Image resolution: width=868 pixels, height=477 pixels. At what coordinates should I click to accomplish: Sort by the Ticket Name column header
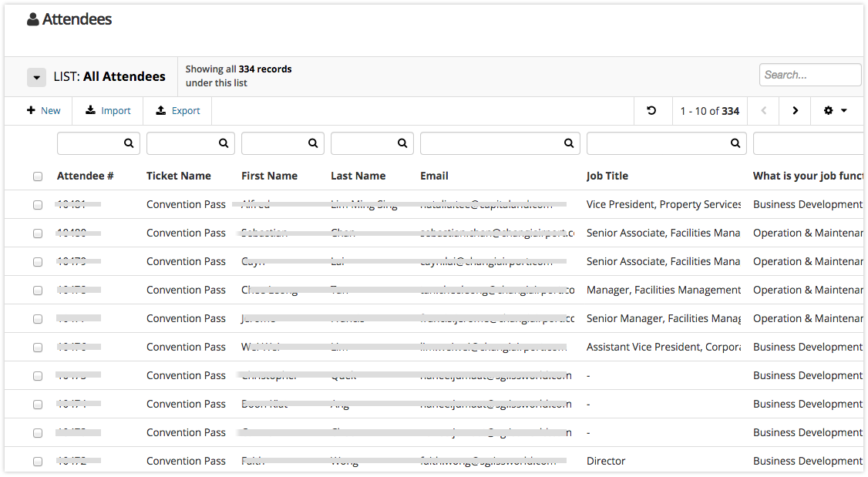pos(178,176)
